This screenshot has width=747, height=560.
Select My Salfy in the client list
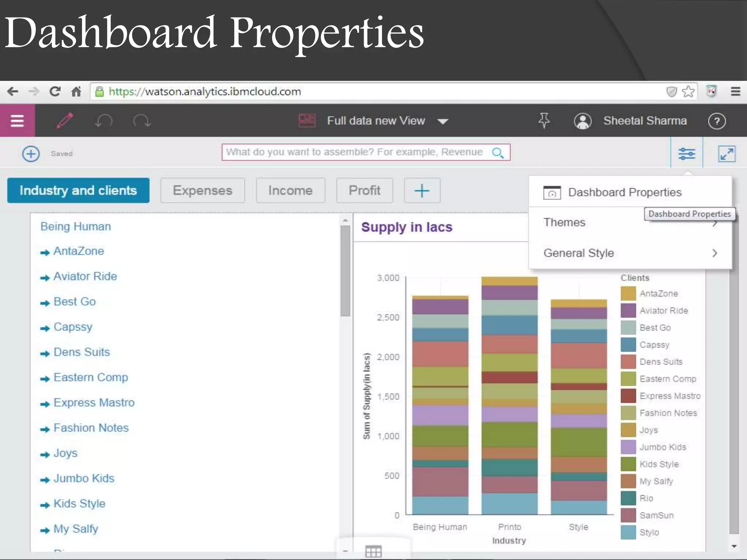click(x=76, y=529)
